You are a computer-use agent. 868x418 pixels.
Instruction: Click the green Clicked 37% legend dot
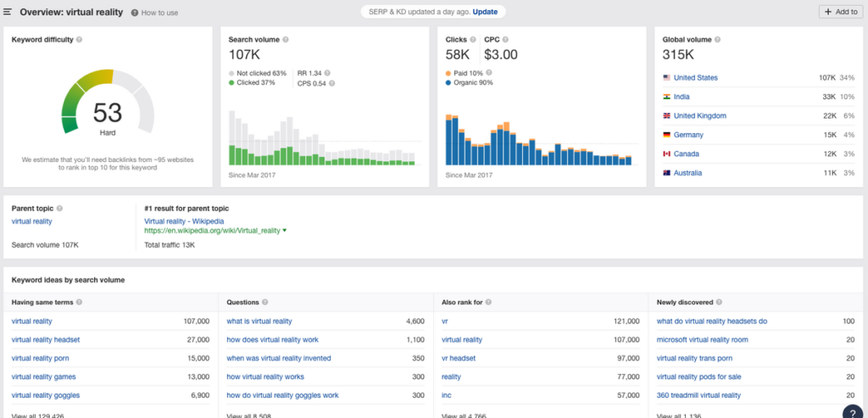tap(231, 83)
